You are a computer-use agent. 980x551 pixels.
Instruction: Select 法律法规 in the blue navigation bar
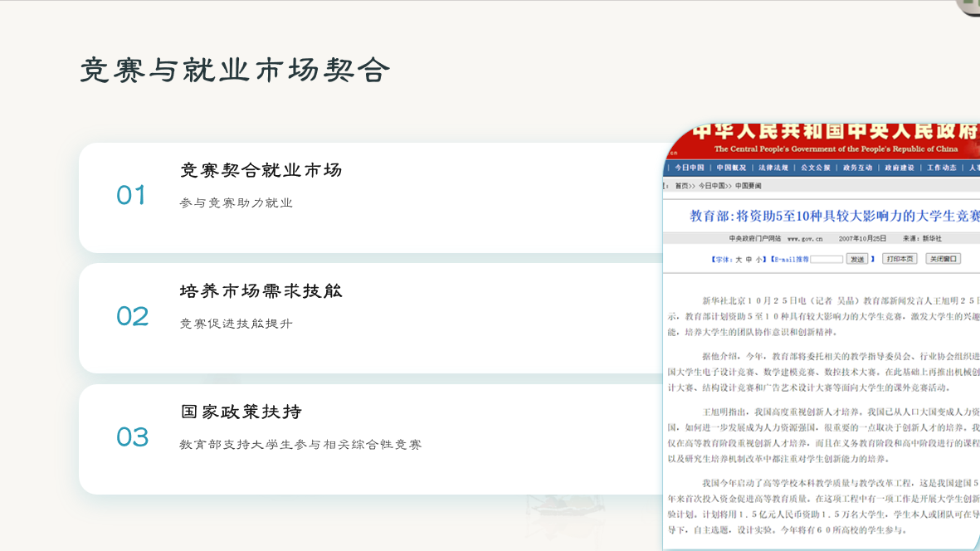tap(773, 168)
